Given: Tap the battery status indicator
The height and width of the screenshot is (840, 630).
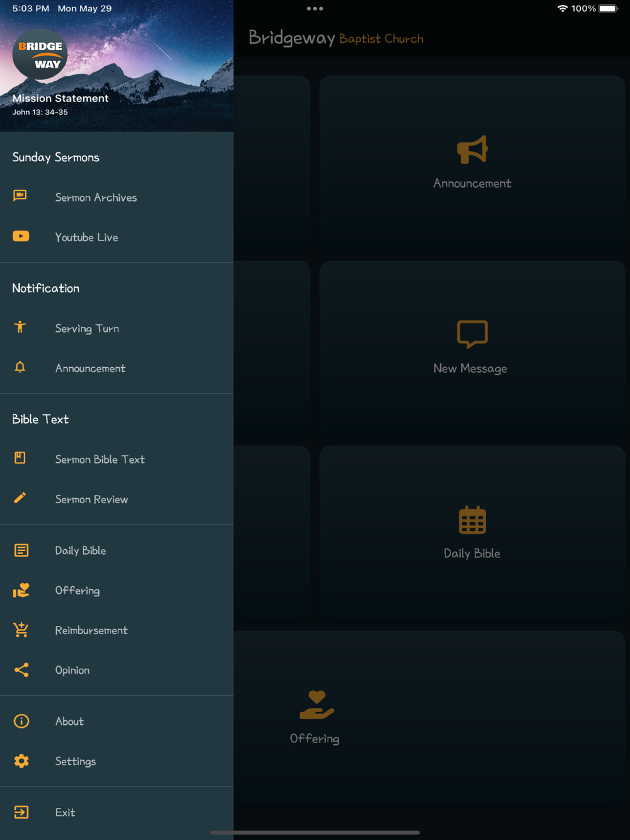Looking at the screenshot, I should point(609,8).
